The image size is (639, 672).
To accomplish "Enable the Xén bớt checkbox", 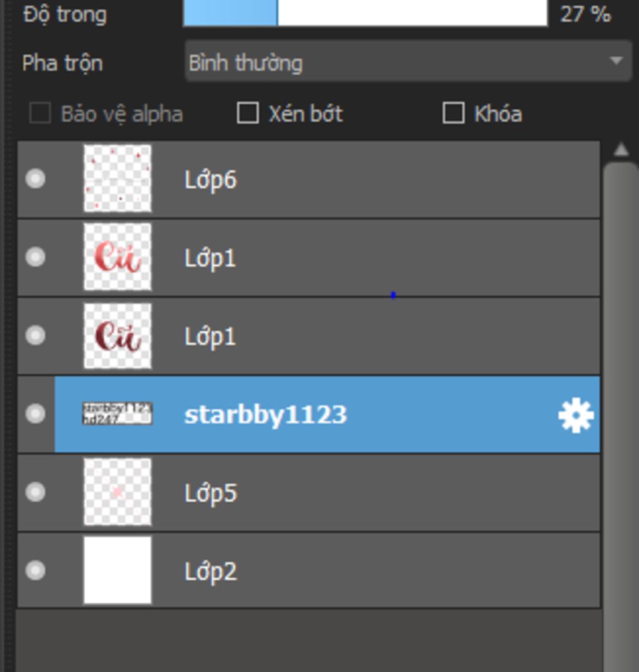I will [x=248, y=113].
